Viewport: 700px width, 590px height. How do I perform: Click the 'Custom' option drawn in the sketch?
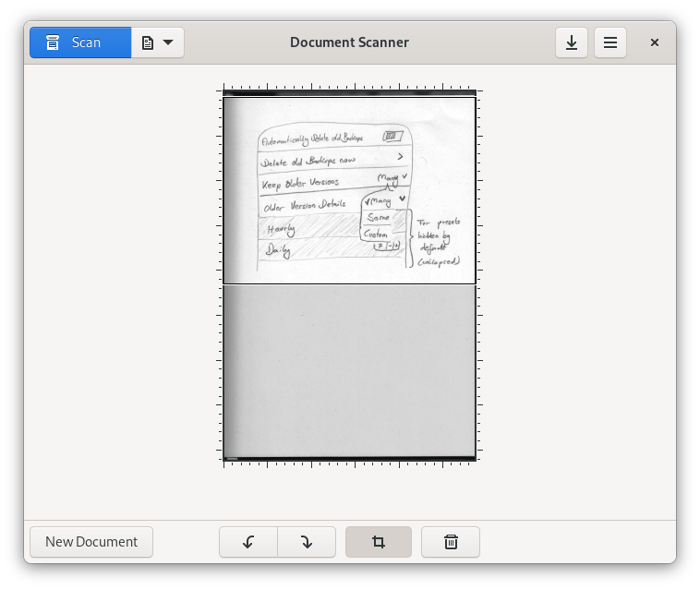pos(376,235)
